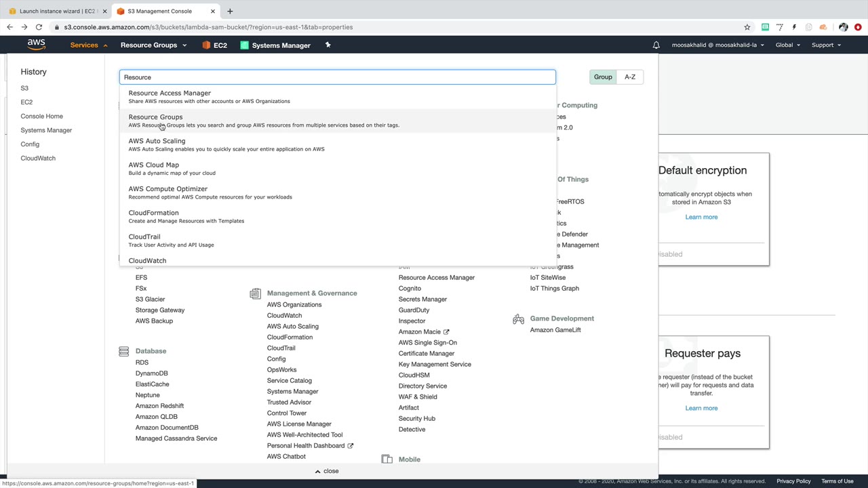Click the external link icon beside Amazon Macie

click(x=446, y=332)
